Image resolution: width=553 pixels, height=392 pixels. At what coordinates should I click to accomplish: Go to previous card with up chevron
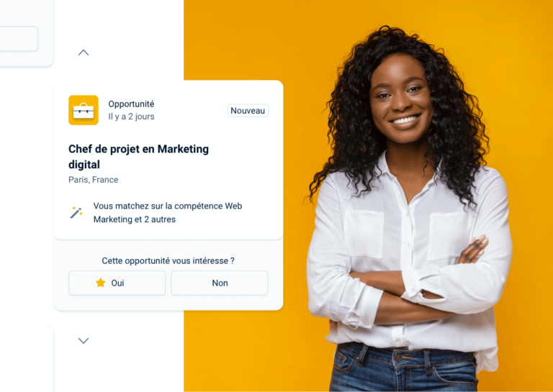(x=84, y=53)
